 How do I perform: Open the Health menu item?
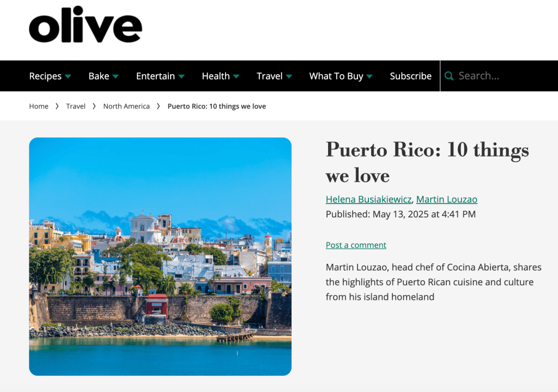tap(215, 76)
